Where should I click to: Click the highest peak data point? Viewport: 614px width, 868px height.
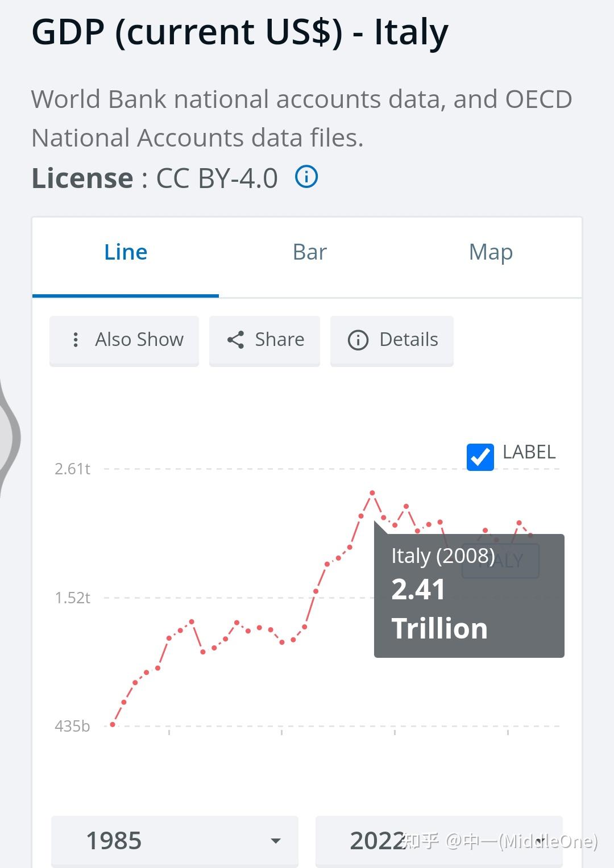[372, 493]
